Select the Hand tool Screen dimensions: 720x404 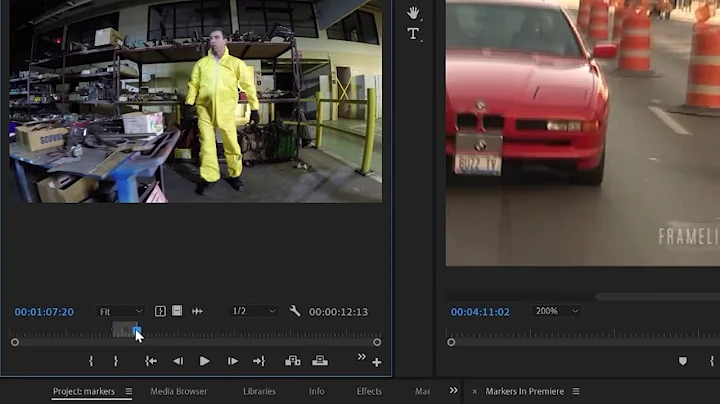tap(413, 13)
